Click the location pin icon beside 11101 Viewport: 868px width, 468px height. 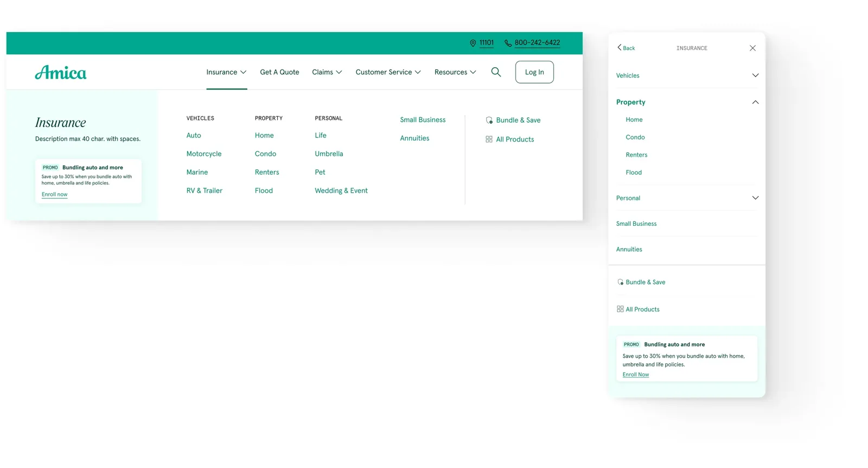click(x=473, y=43)
